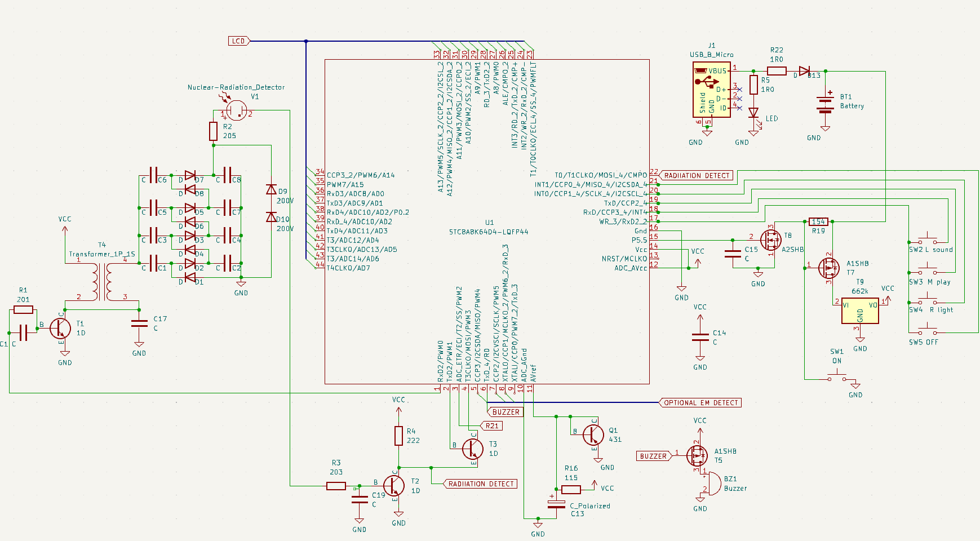This screenshot has width=980, height=541.
Task: Select the T4 transformer symbol
Action: coord(102,282)
